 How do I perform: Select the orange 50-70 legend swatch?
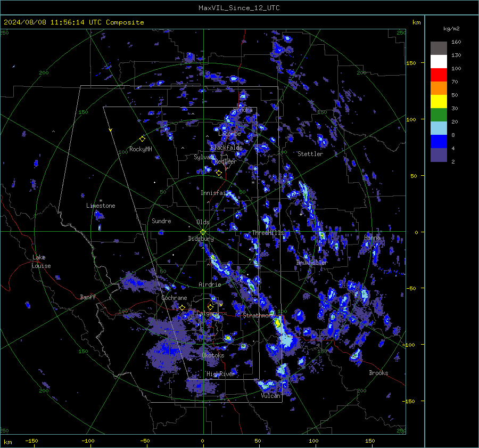coord(439,88)
